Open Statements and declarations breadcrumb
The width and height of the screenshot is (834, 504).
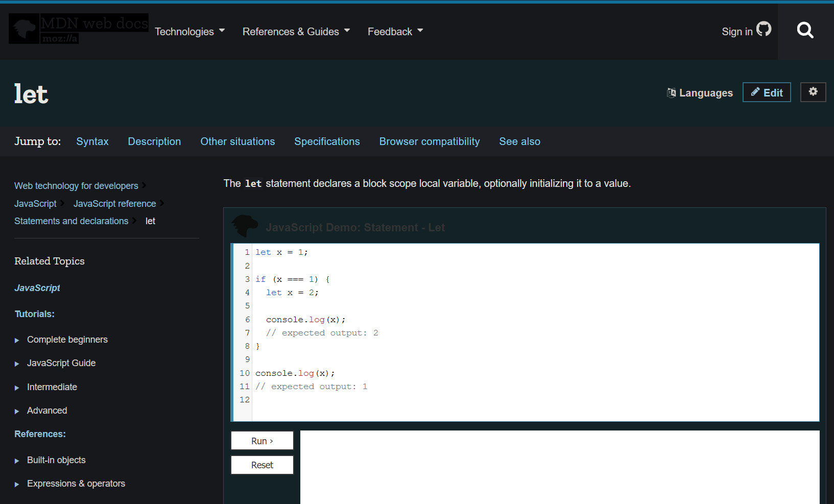click(71, 221)
